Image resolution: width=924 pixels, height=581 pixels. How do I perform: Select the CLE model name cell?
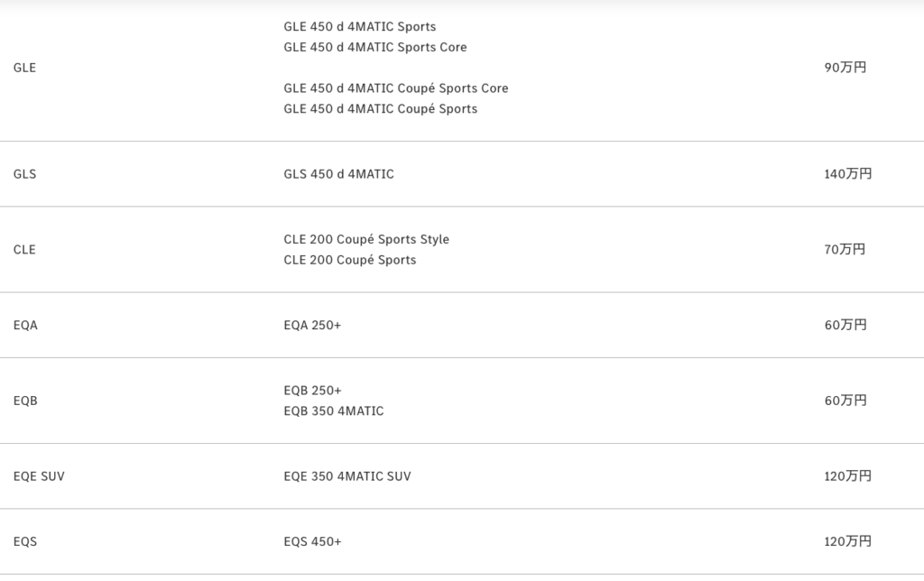coord(25,250)
